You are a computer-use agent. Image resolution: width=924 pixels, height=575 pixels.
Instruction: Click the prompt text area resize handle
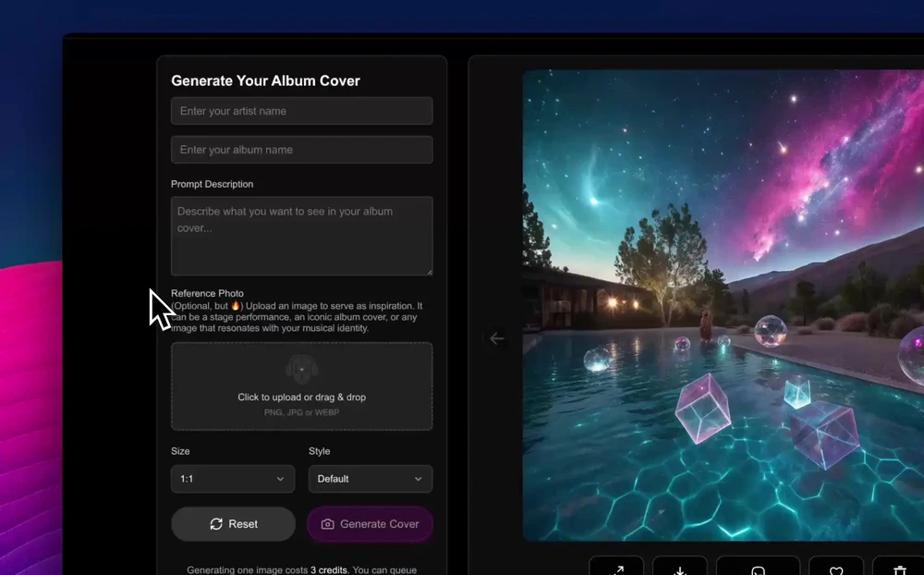click(429, 272)
